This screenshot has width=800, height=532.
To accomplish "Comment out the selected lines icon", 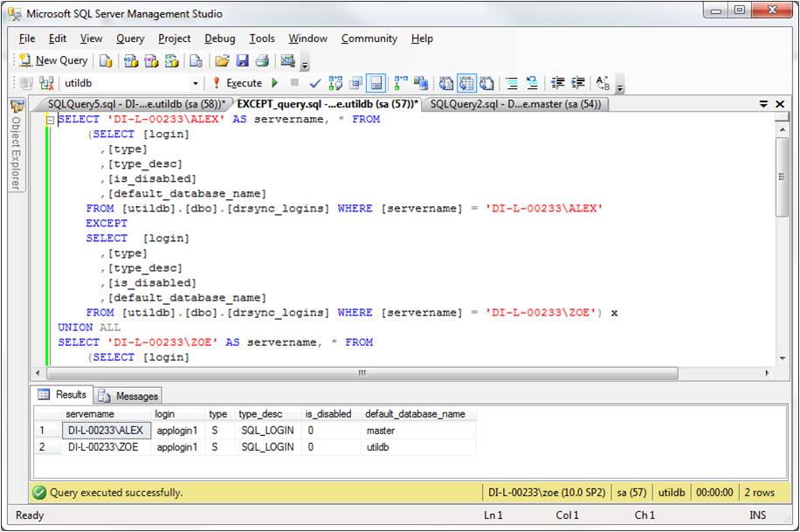I will [511, 84].
